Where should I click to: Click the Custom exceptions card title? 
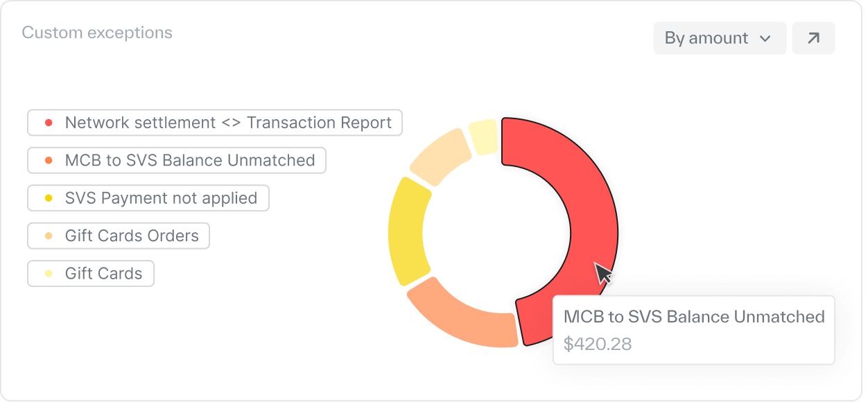coord(97,33)
